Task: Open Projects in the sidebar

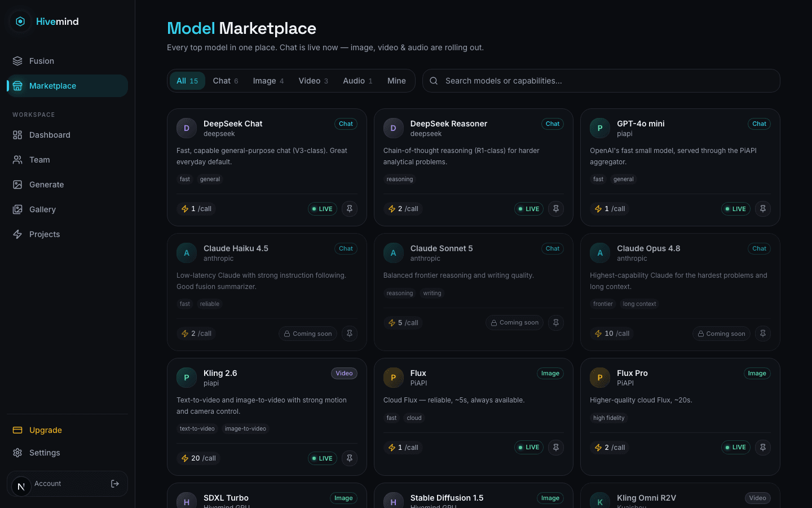Action: pyautogui.click(x=67, y=234)
